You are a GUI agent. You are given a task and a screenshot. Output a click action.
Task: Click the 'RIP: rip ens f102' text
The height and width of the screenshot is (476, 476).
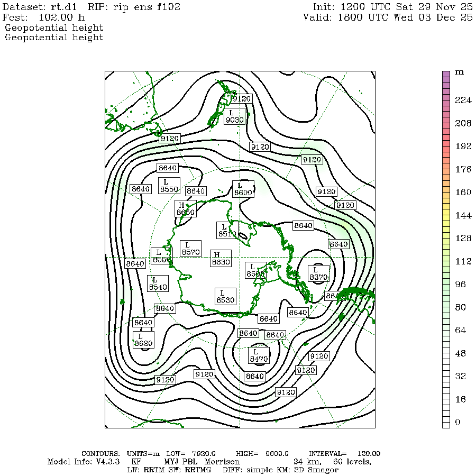[134, 7]
